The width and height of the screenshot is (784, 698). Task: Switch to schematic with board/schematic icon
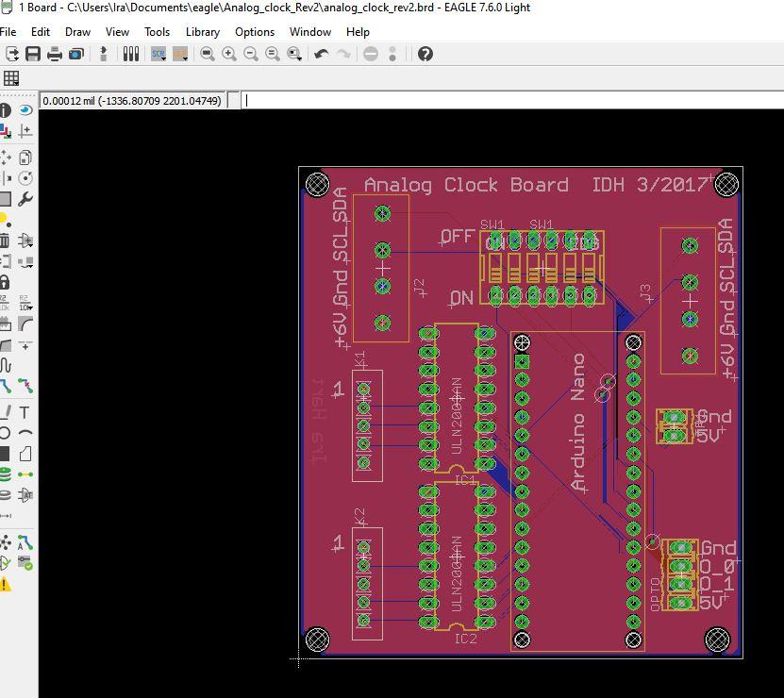pyautogui.click(x=104, y=54)
